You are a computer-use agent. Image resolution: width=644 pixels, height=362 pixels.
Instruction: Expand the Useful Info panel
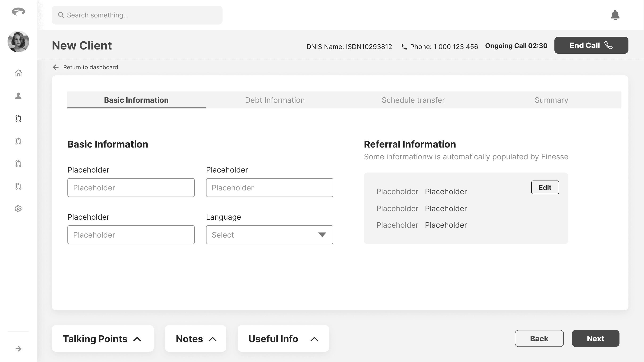(283, 338)
